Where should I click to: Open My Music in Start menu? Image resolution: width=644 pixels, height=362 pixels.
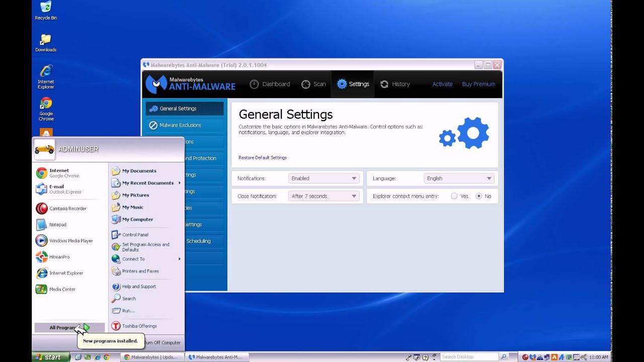[x=146, y=207]
